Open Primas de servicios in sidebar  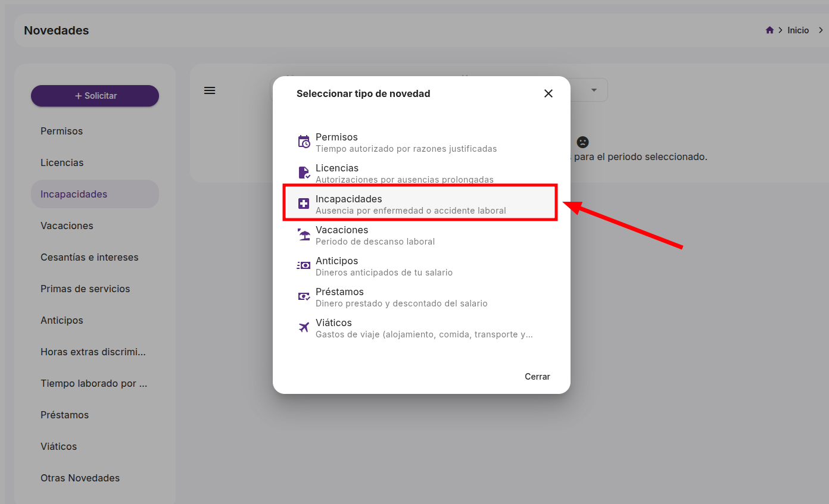click(95, 289)
